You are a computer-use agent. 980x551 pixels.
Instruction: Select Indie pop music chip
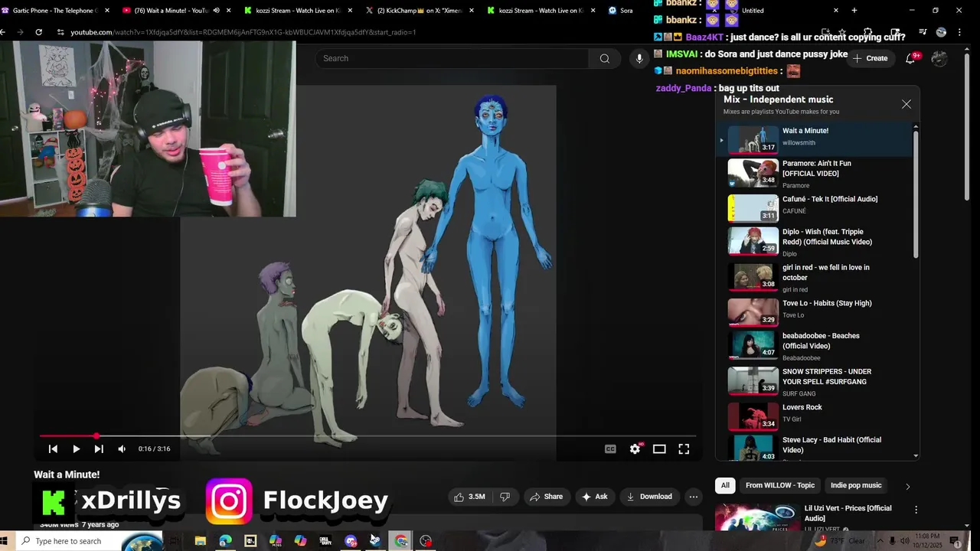pyautogui.click(x=856, y=485)
